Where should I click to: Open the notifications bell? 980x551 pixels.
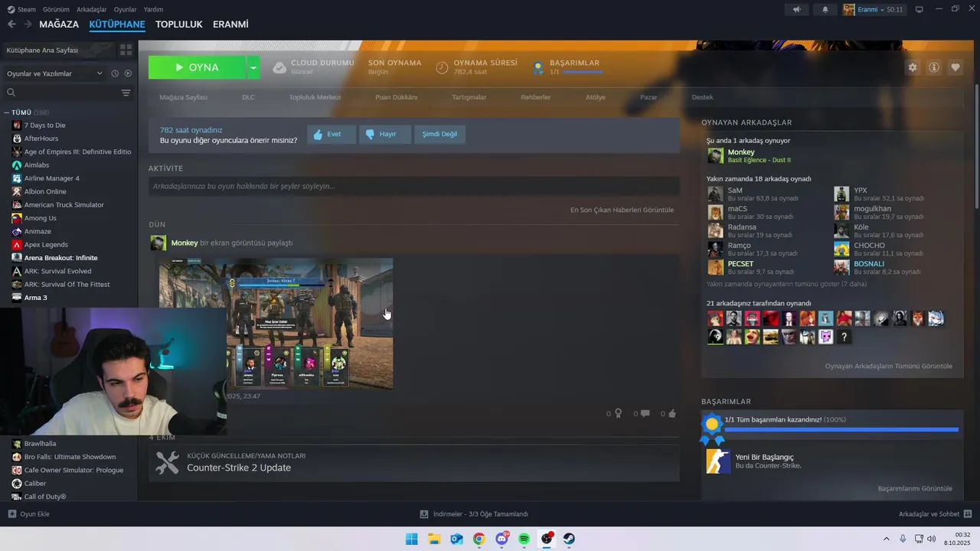[x=825, y=9]
